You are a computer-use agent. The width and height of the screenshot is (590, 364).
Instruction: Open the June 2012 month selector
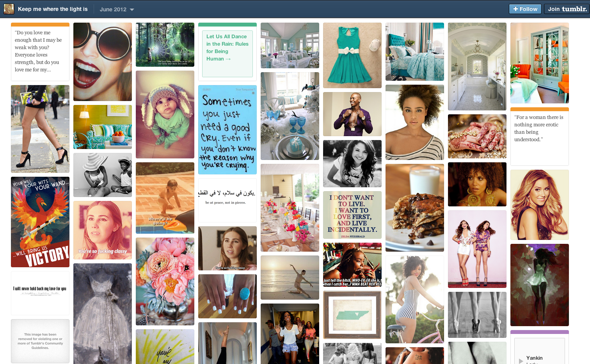[x=113, y=9]
